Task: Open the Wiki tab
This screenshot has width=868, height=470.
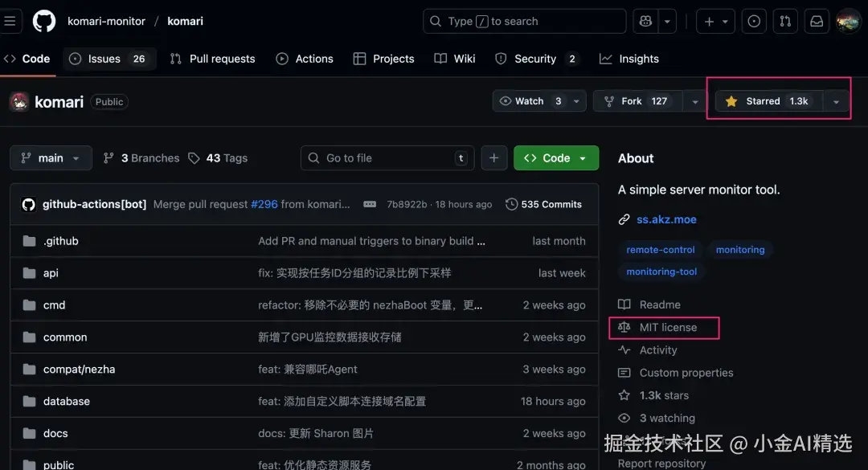Action: click(x=455, y=59)
